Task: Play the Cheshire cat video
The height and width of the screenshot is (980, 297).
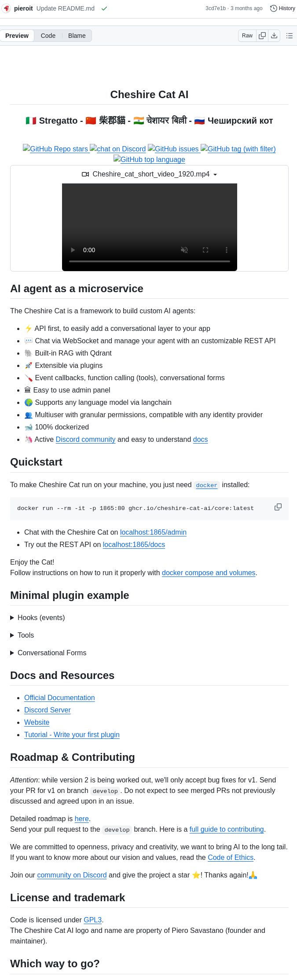Action: (73, 250)
